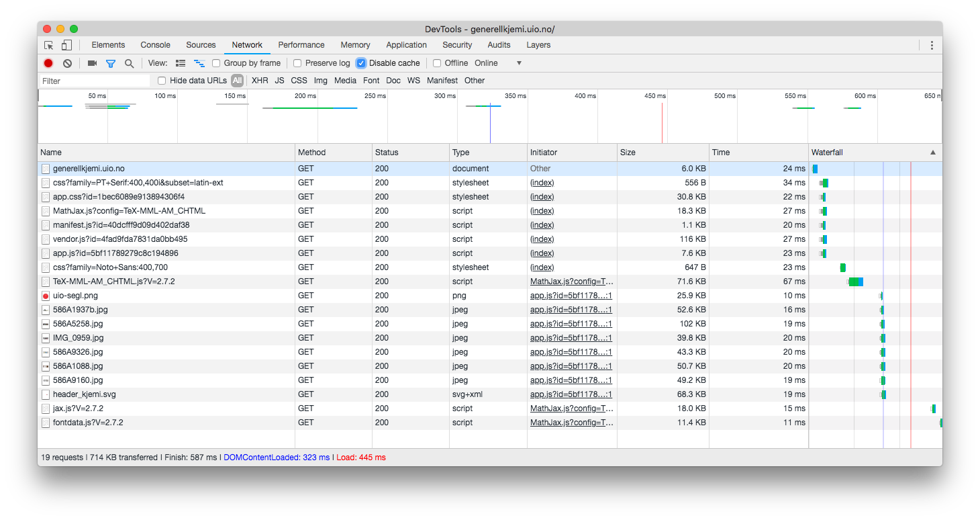
Task: Enable the Group by frame checkbox
Action: pos(216,63)
